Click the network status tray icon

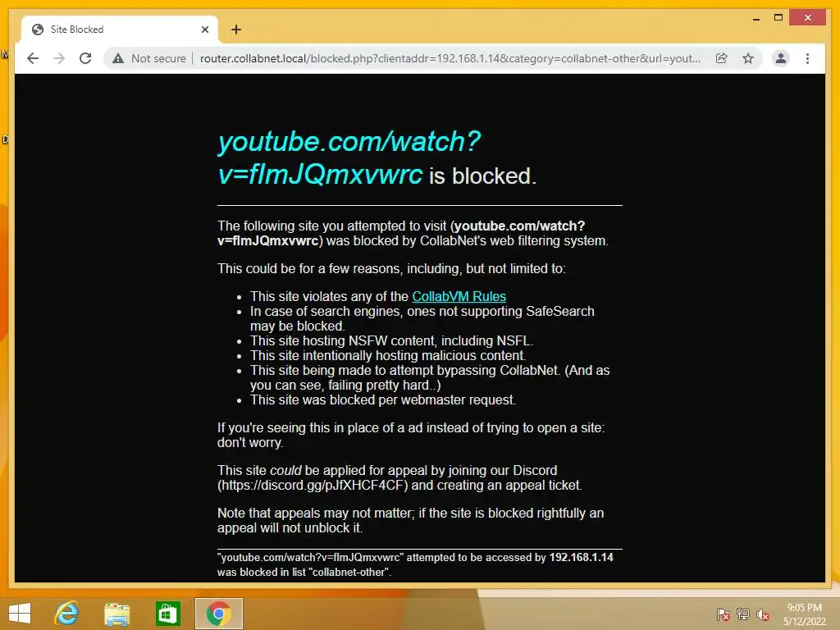click(x=743, y=614)
